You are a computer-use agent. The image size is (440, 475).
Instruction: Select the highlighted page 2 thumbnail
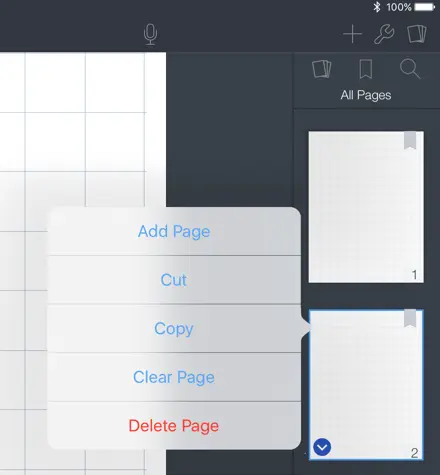pyautogui.click(x=366, y=385)
